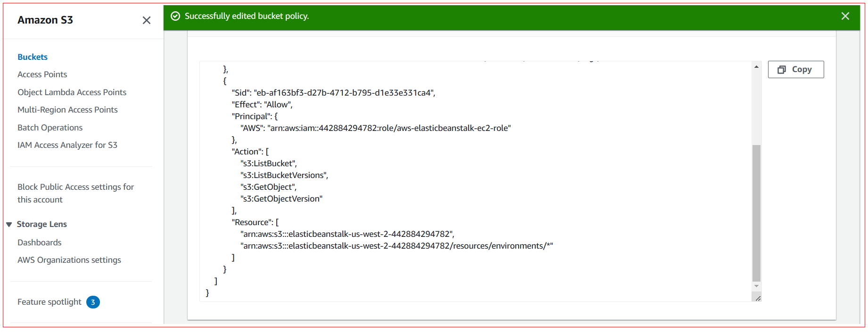Click the Feature spotlight badge showing 3
The width and height of the screenshot is (868, 332).
point(93,302)
